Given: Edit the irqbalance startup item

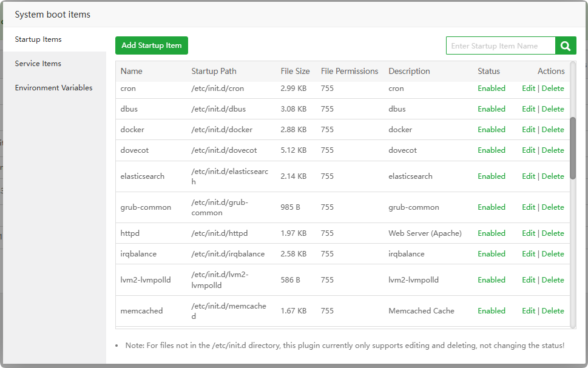Looking at the screenshot, I should tap(529, 254).
